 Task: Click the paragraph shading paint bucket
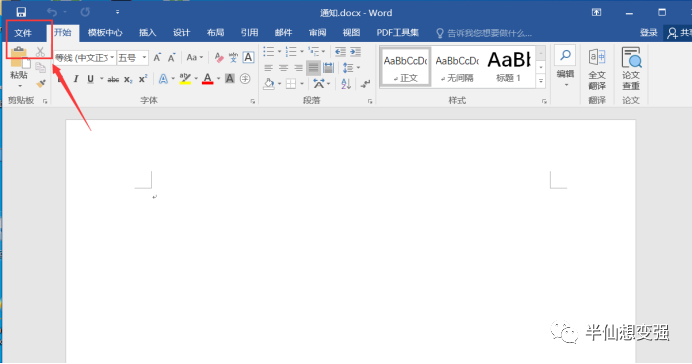268,83
